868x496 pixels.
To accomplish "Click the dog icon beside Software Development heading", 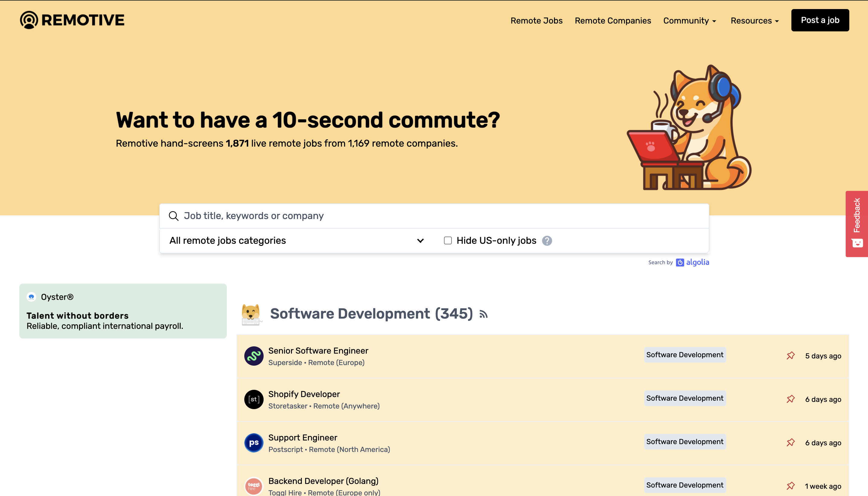I will coord(251,314).
